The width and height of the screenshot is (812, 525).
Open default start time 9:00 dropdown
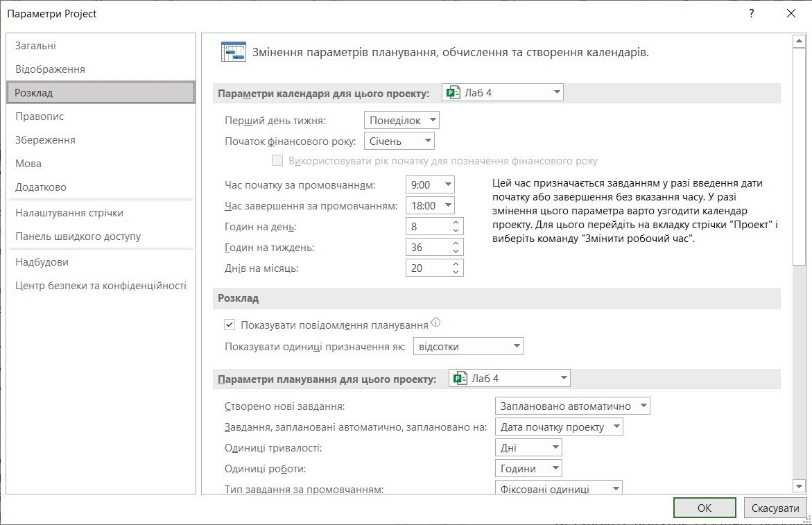tap(430, 185)
